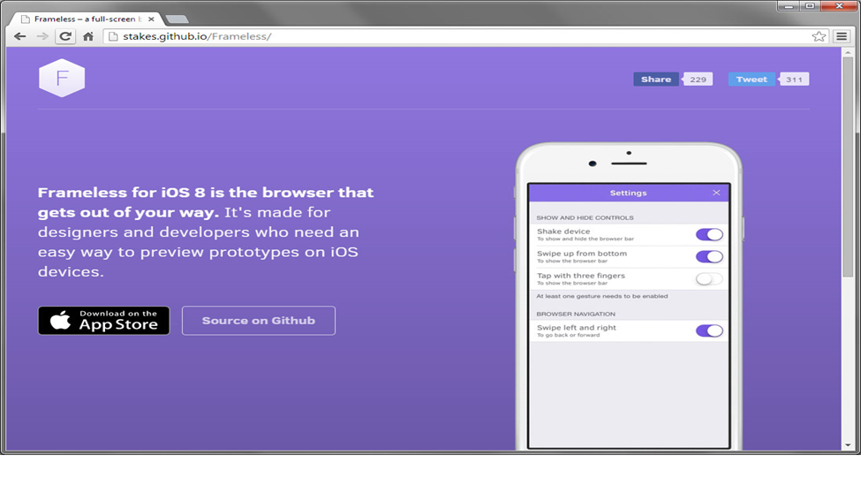
Task: Click the Tweet count 311
Action: click(794, 80)
